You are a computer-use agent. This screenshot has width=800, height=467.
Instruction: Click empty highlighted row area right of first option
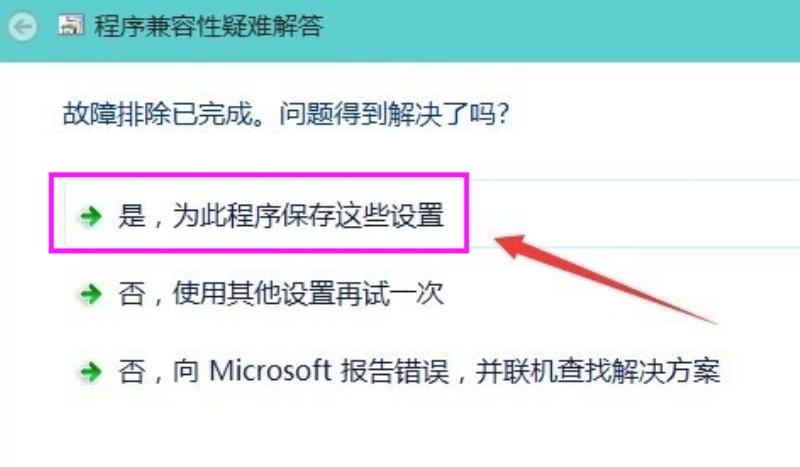click(633, 213)
